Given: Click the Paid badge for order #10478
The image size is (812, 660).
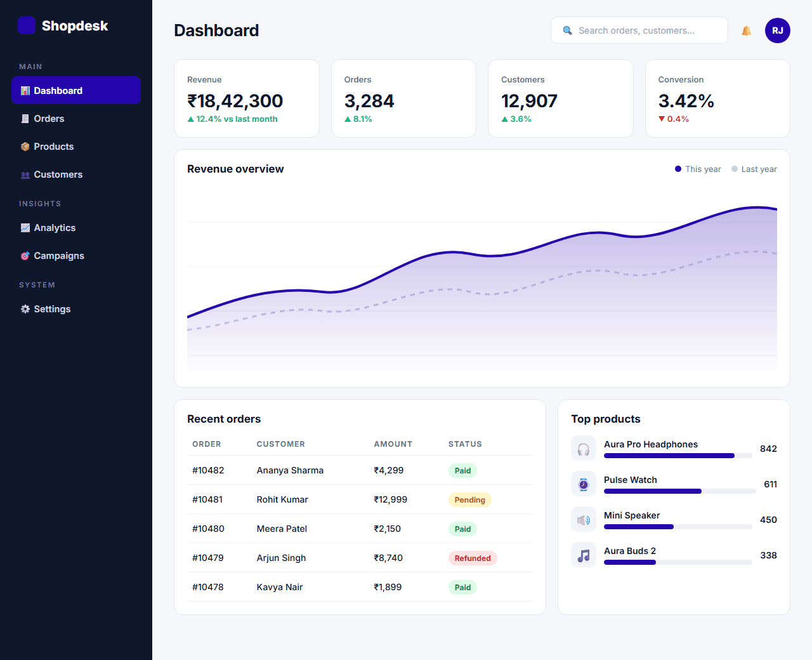Looking at the screenshot, I should coord(462,588).
